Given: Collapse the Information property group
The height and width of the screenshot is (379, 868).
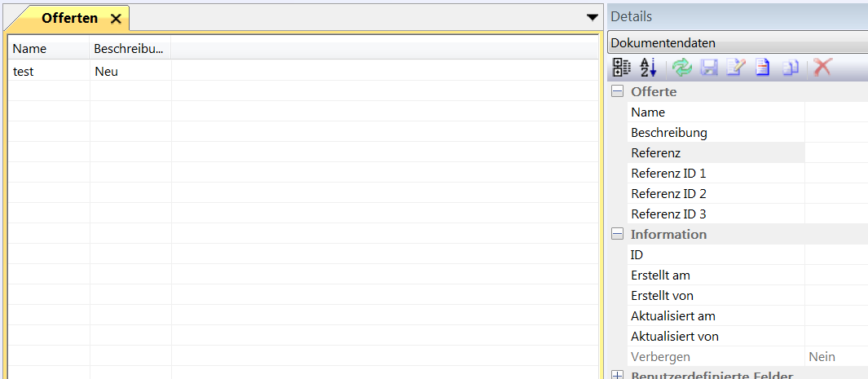Looking at the screenshot, I should coord(618,235).
